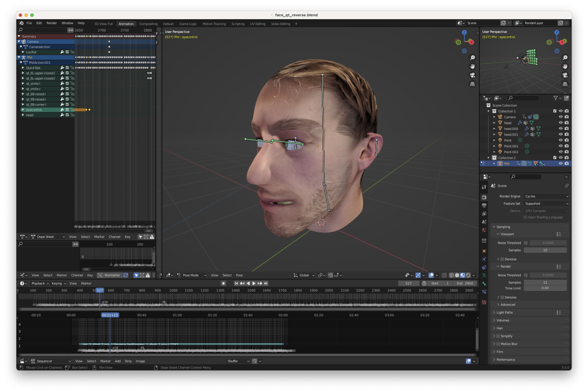Expand the Performance panel
The width and height of the screenshot is (588, 392).
[x=506, y=360]
